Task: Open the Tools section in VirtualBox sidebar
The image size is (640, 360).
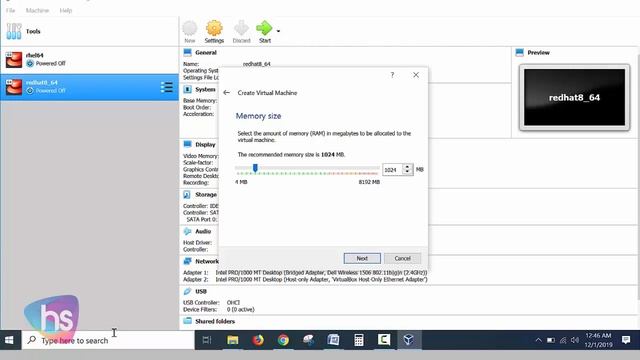Action: [89, 31]
